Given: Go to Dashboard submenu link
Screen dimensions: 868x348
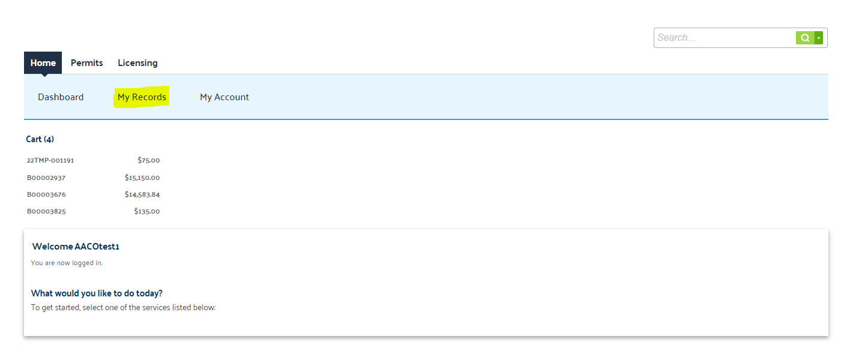Looking at the screenshot, I should (x=61, y=97).
